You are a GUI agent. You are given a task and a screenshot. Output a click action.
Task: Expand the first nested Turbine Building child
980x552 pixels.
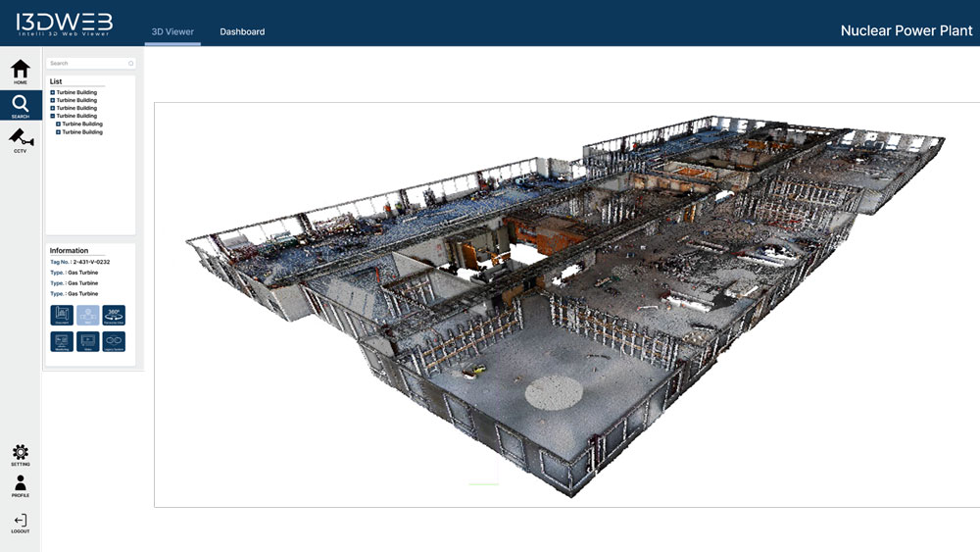(x=59, y=125)
